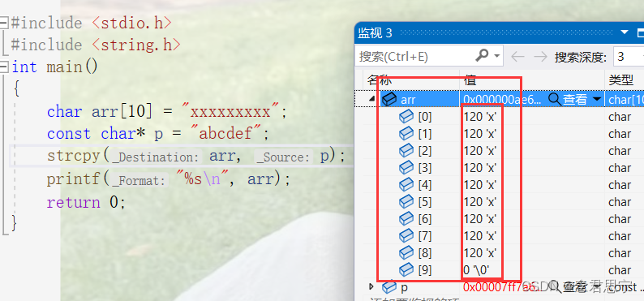Viewport: 644px width, 301px height.
Task: Click the 监视 3 window title
Action: (375, 32)
